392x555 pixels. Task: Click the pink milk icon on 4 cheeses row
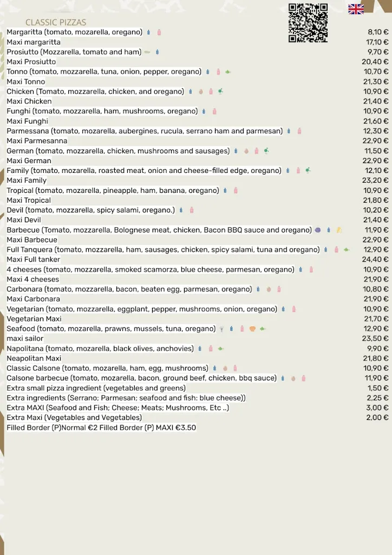tap(311, 270)
